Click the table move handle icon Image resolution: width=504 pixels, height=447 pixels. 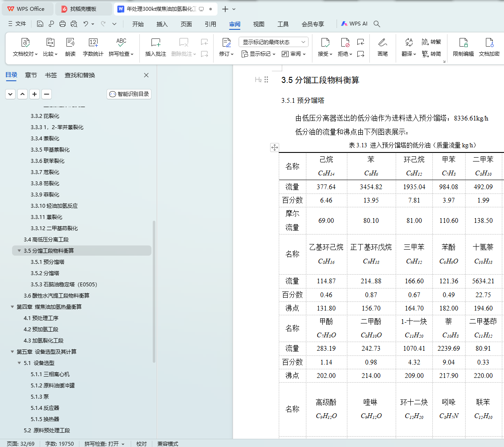(274, 147)
